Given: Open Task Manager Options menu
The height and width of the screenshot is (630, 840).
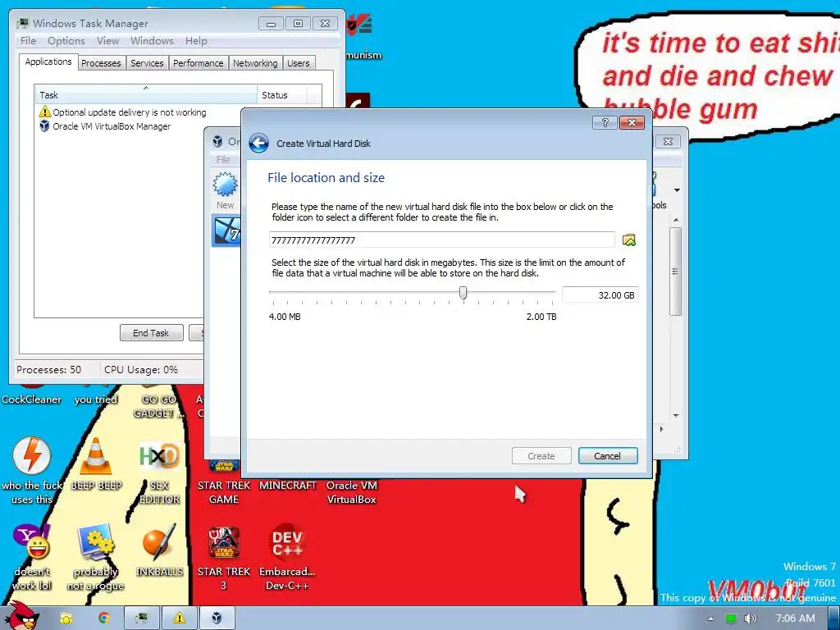Looking at the screenshot, I should (x=66, y=41).
